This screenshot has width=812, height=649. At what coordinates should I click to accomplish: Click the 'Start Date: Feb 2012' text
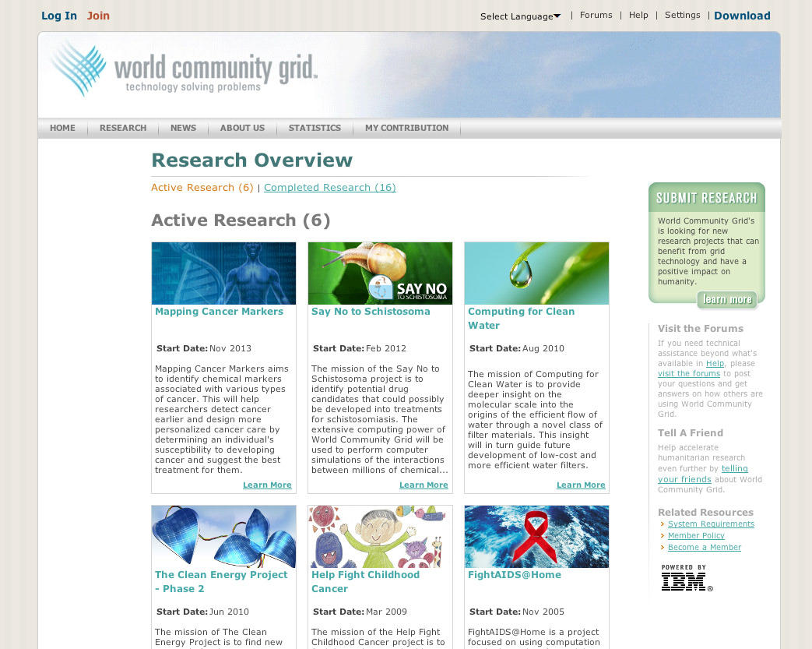[360, 348]
